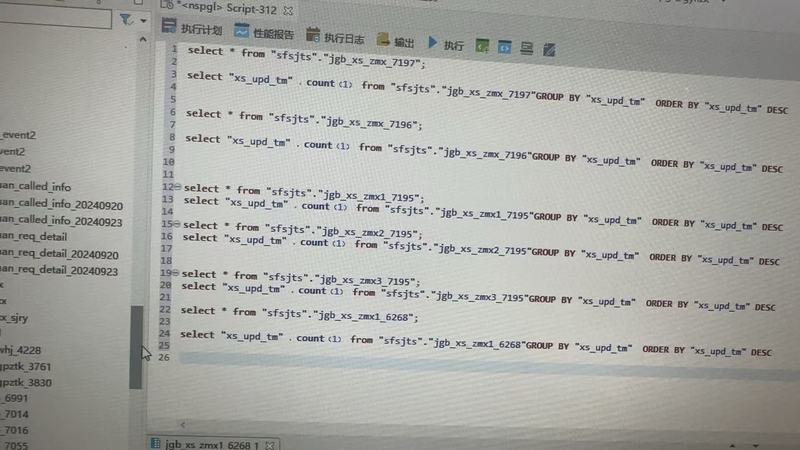
Task: Click the line 6 query text jgb_xs_zmx_7196
Action: pos(304,119)
